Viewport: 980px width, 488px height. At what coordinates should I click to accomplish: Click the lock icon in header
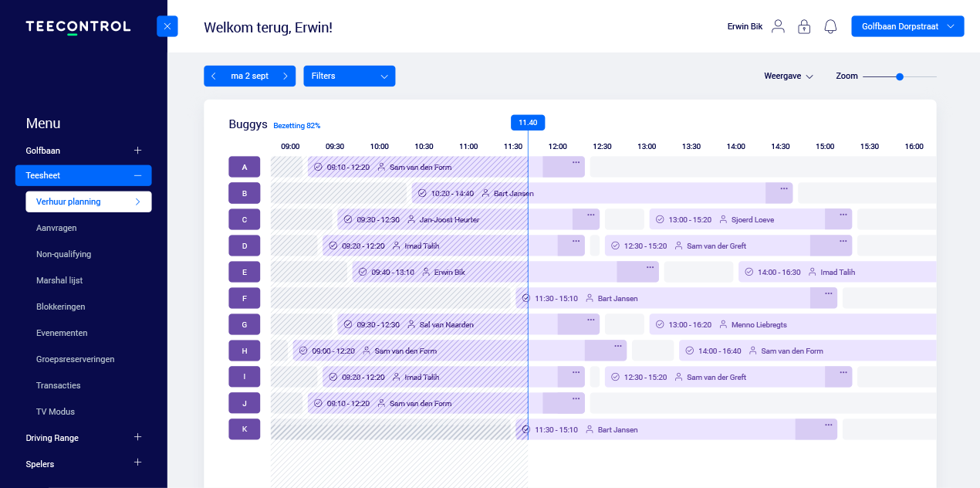(x=804, y=26)
